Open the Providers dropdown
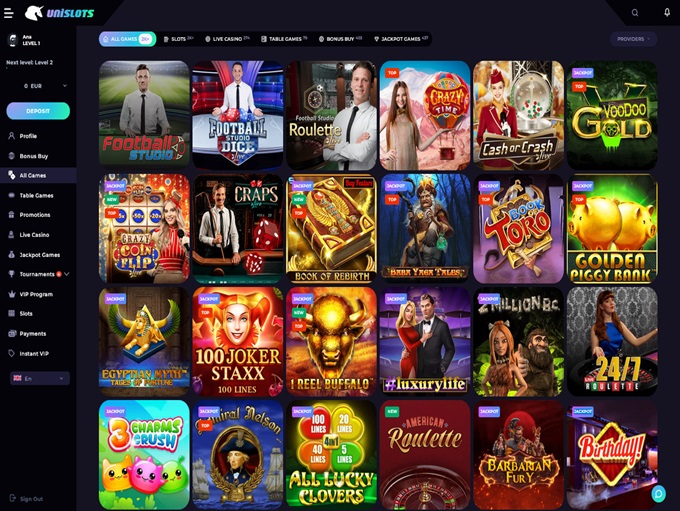This screenshot has width=680, height=511. (633, 39)
